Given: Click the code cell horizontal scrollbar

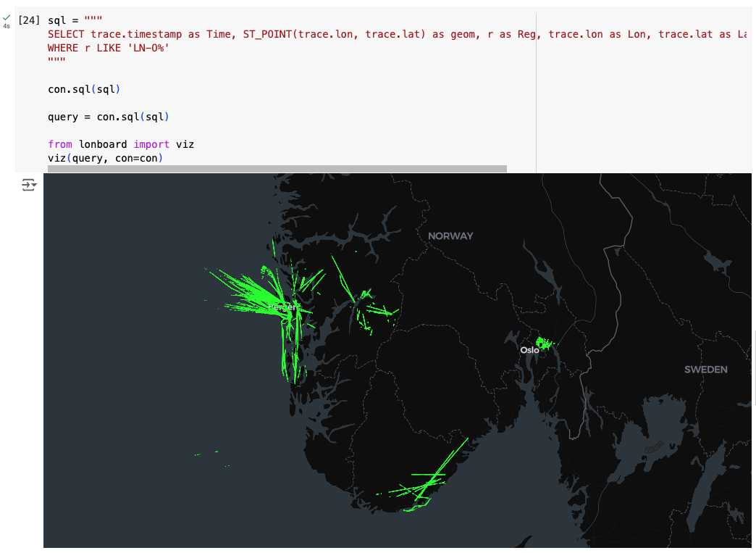Looking at the screenshot, I should pos(277,169).
